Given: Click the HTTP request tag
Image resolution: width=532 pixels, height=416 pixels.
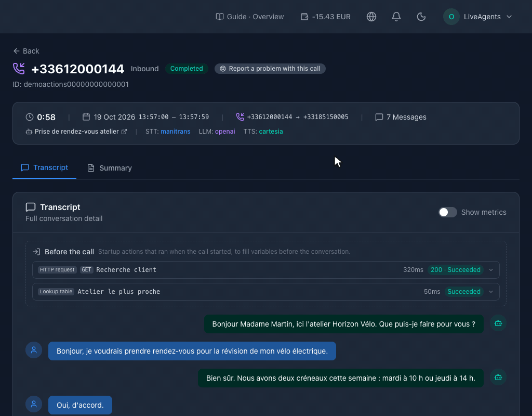Looking at the screenshot, I should [57, 270].
